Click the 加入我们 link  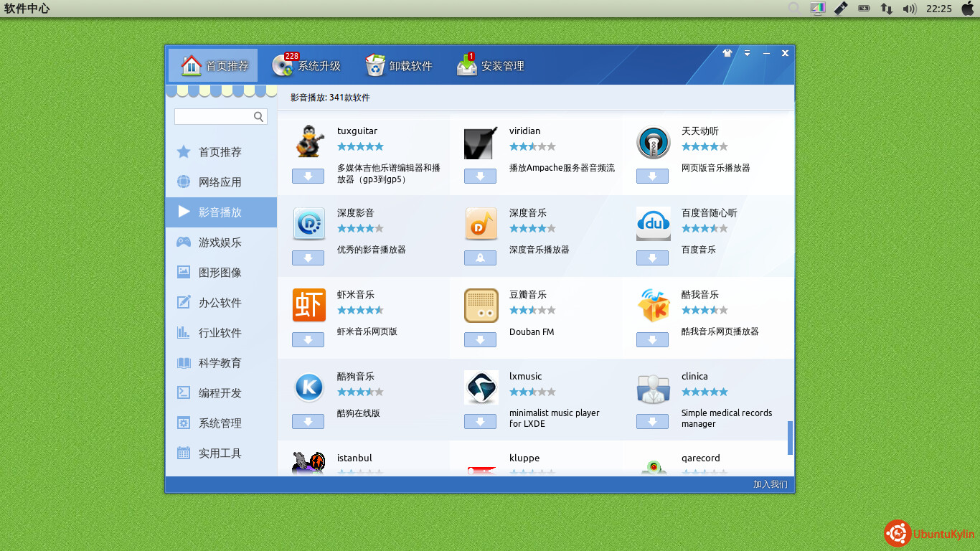(x=770, y=484)
